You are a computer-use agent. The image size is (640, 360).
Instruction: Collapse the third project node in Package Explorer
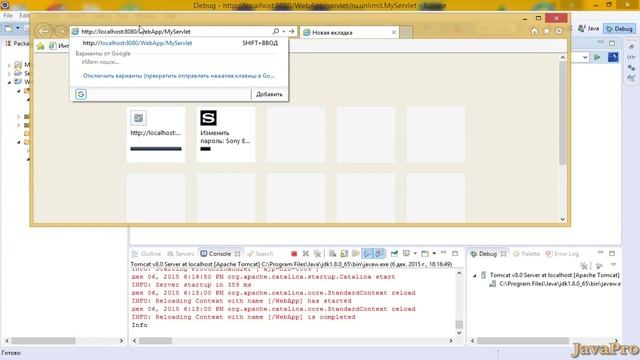9,82
